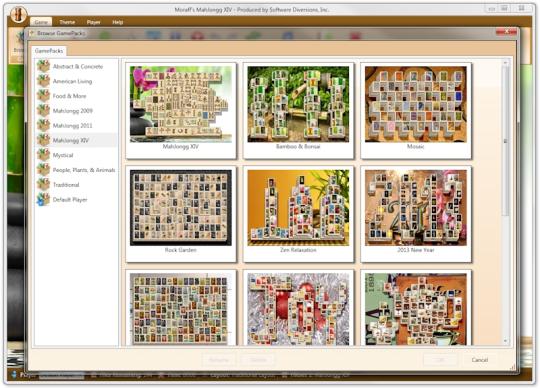Click the Food & More folder icon

pyautogui.click(x=43, y=96)
